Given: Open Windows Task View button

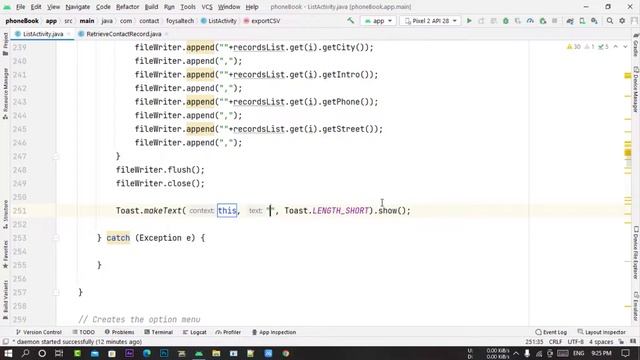Looking at the screenshot, I should (x=59, y=353).
